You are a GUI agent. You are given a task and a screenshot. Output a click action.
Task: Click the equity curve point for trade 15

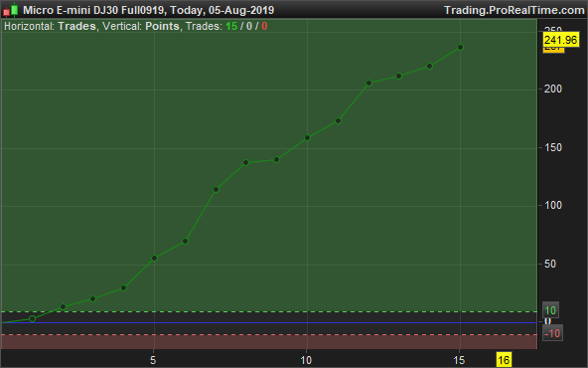click(460, 48)
